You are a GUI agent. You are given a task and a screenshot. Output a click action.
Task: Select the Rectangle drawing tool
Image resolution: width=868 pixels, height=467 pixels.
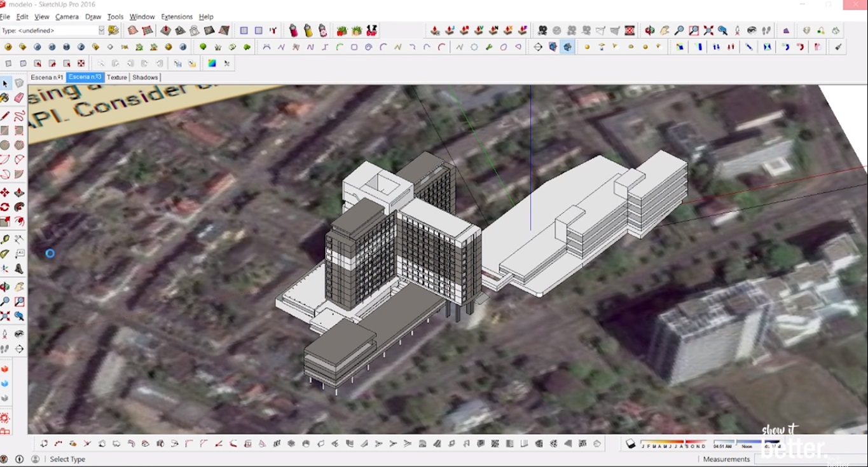coord(5,130)
